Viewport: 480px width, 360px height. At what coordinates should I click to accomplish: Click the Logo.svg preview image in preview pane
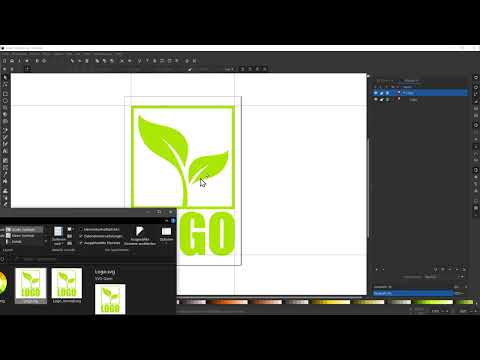click(x=110, y=299)
